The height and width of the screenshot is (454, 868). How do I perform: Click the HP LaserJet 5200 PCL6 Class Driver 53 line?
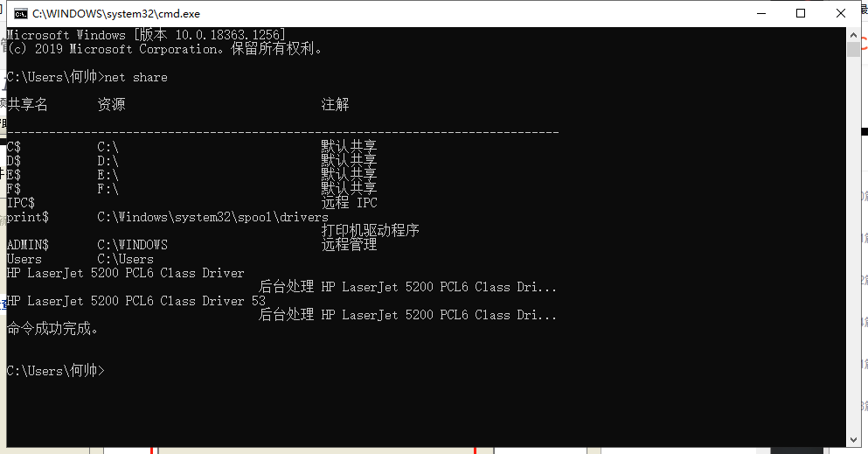tap(136, 301)
